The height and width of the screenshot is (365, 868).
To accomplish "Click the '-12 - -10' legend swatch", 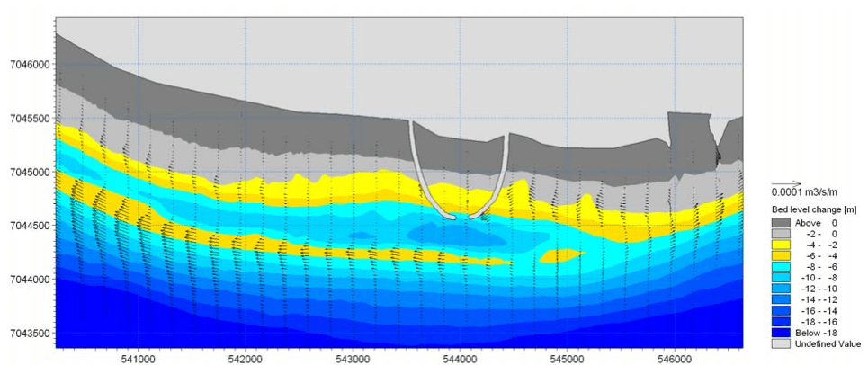I will click(x=780, y=289).
